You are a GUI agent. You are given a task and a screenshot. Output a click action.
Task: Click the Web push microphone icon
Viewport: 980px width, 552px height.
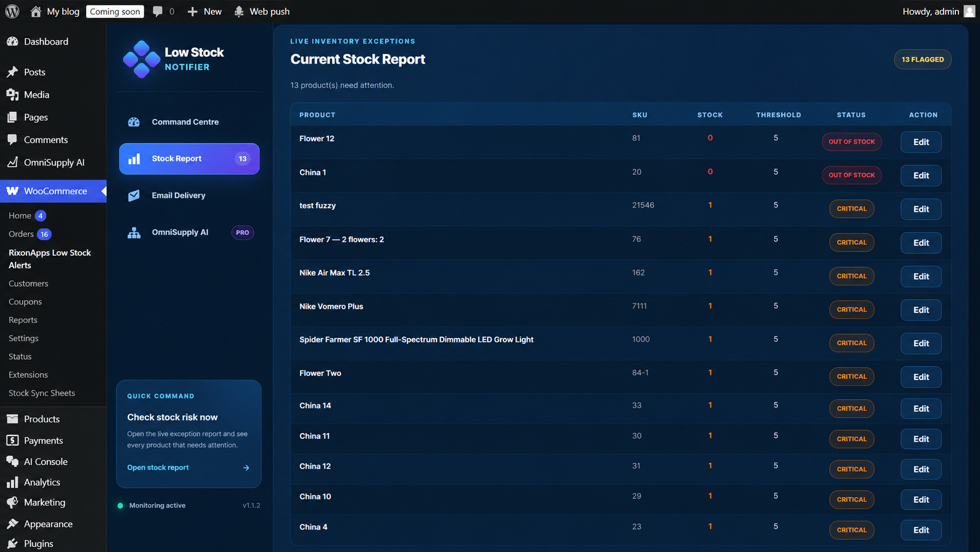click(239, 11)
